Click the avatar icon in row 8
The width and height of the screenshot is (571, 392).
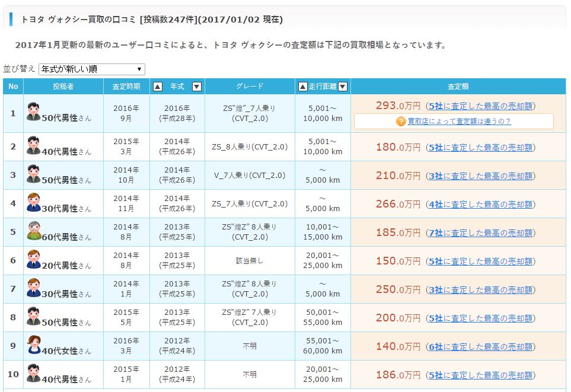34,315
